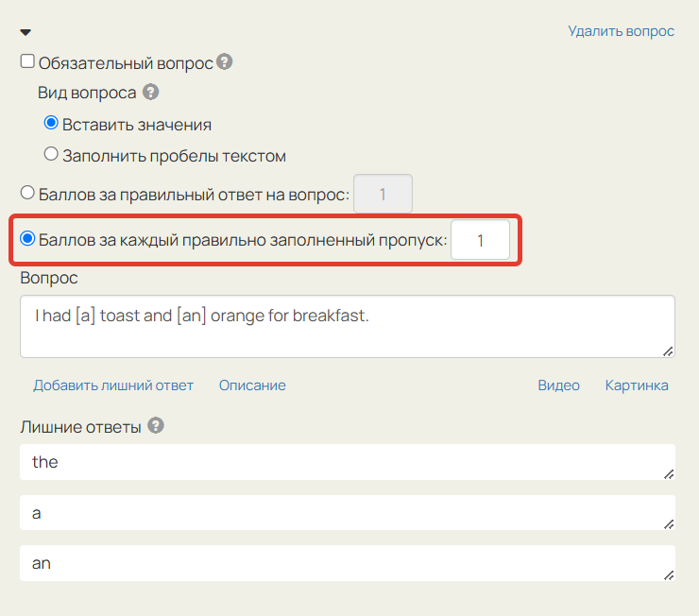
Task: Click the extra answer field containing 'a'
Action: coord(348,513)
